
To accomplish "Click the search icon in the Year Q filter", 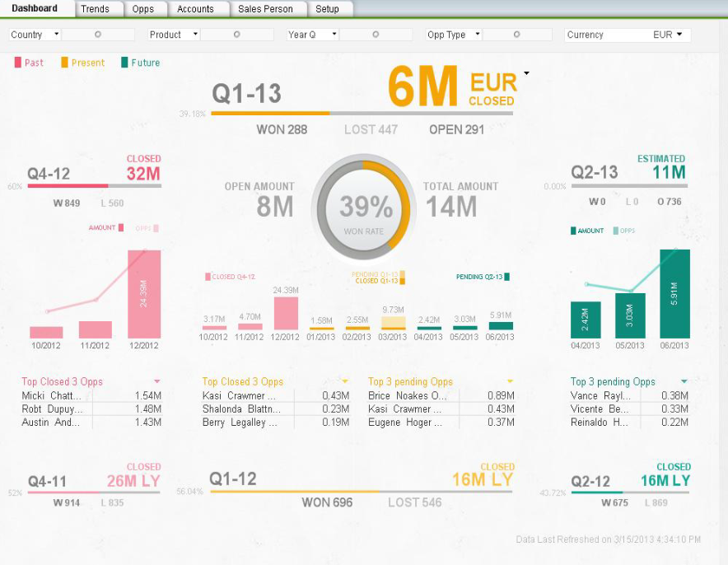I will (x=376, y=35).
